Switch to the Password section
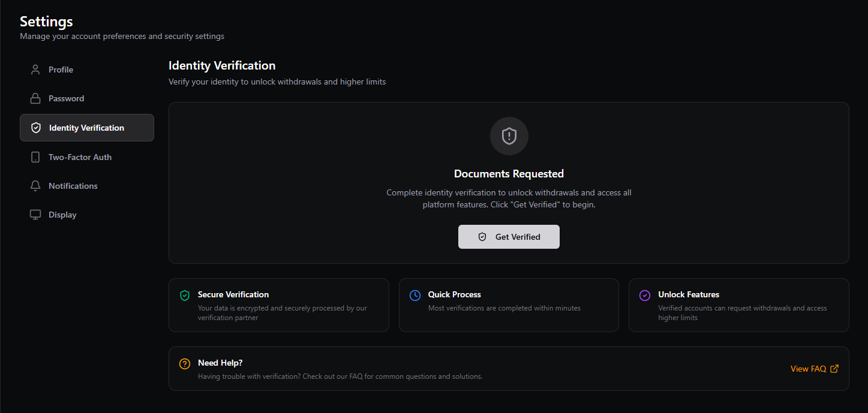Image resolution: width=868 pixels, height=413 pixels. (x=87, y=98)
